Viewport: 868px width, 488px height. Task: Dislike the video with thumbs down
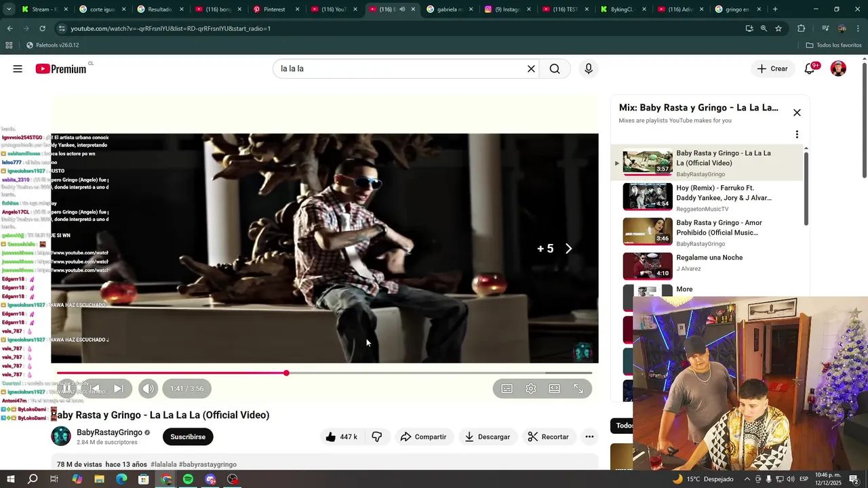click(x=377, y=436)
